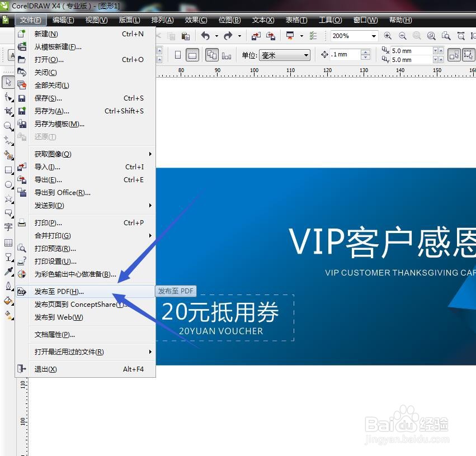Select the Zoom tool in toolbox
476x456 pixels.
tap(8, 126)
